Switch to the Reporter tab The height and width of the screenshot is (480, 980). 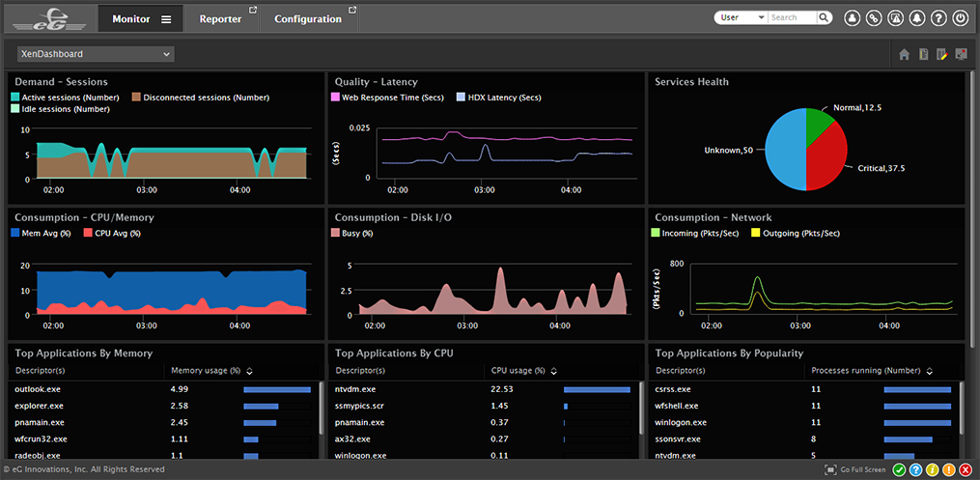[221, 19]
